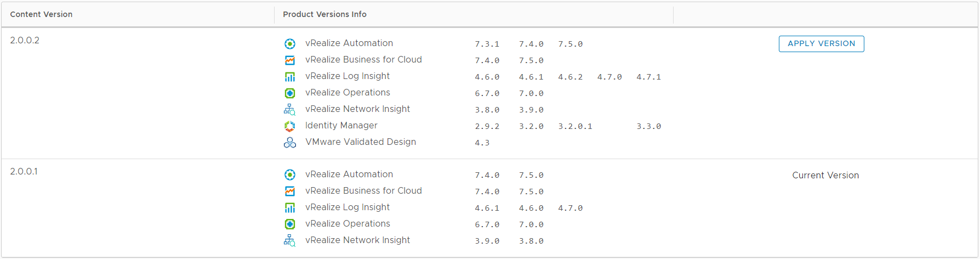Click the Product Versions Info column header

(x=324, y=14)
